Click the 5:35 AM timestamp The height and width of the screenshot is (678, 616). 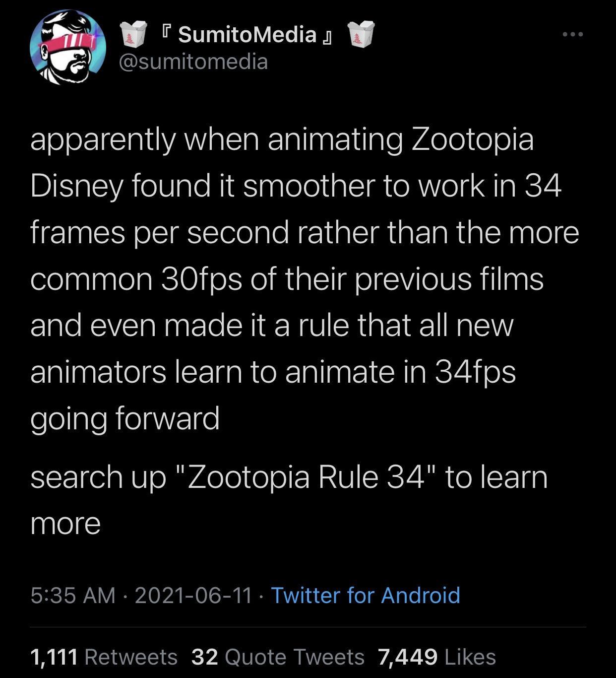pyautogui.click(x=72, y=595)
